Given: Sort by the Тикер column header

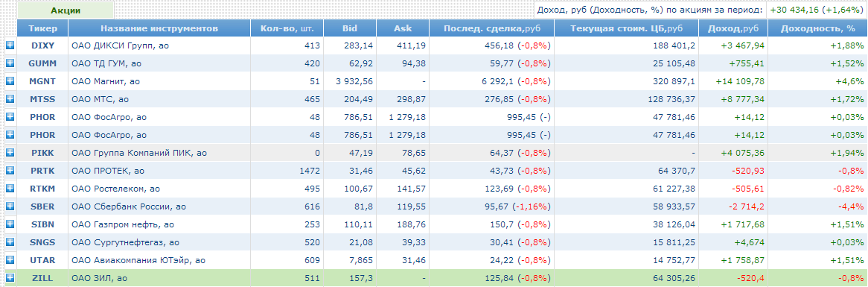Looking at the screenshot, I should (42, 28).
